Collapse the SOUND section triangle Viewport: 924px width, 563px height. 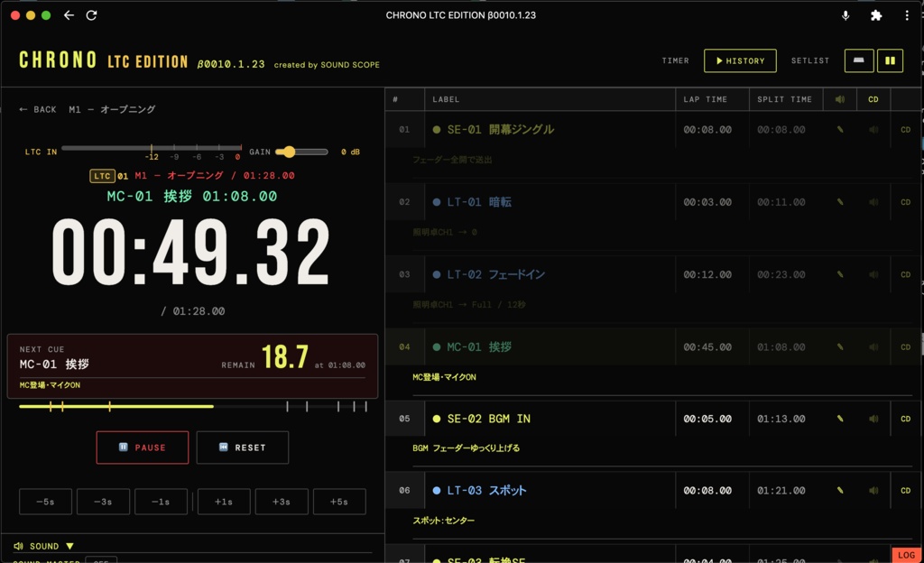coord(69,547)
